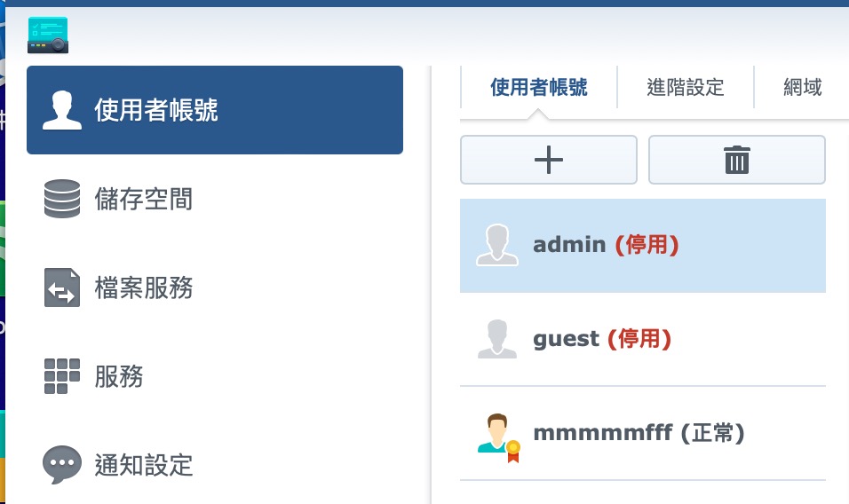Click the user silhouette icon in sidebar

click(x=62, y=110)
